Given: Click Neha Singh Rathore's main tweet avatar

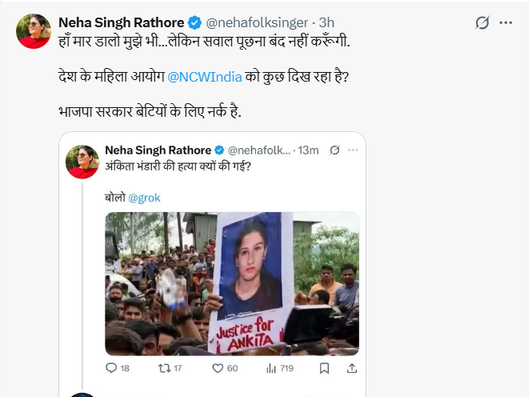Looking at the screenshot, I should click(34, 31).
